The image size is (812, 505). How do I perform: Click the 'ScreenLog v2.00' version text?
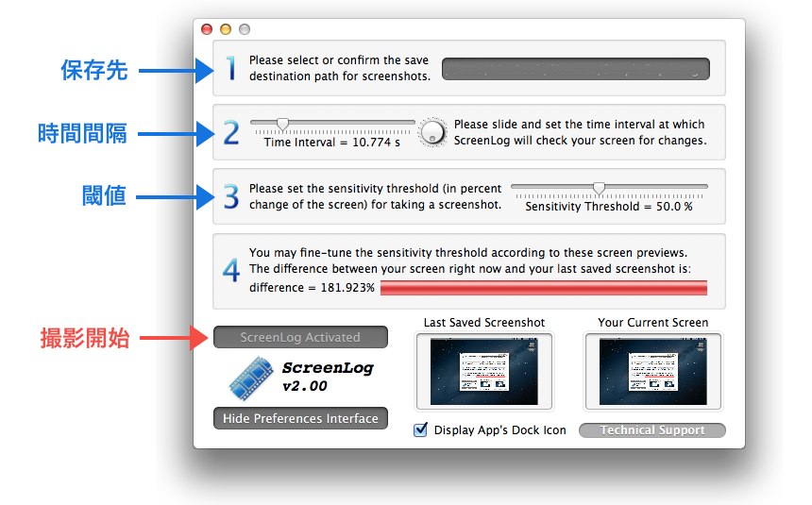(328, 377)
